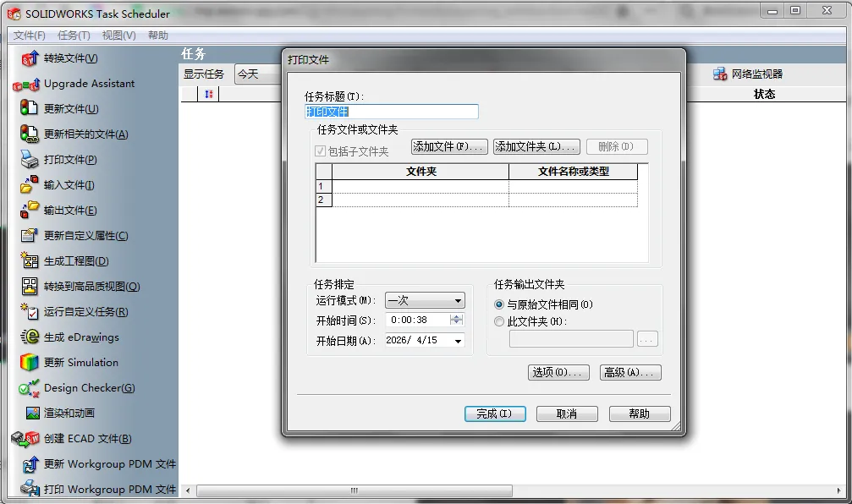The width and height of the screenshot is (852, 504).
Task: Open the 任务(T) menu
Action: pyautogui.click(x=74, y=36)
